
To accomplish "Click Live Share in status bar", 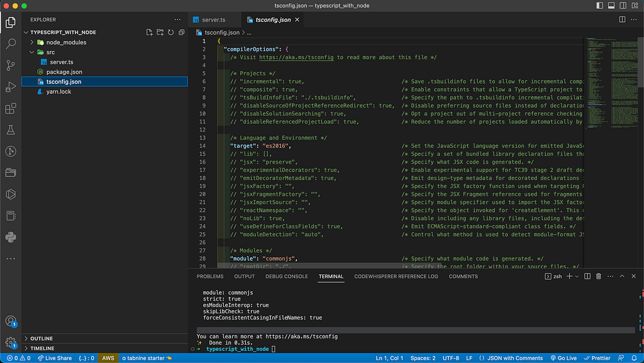I will (55, 358).
